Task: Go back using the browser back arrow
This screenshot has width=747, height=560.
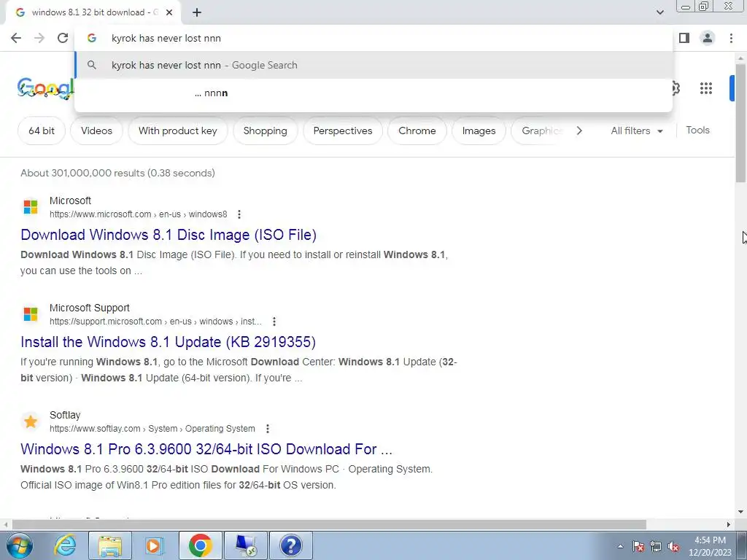Action: 16,38
